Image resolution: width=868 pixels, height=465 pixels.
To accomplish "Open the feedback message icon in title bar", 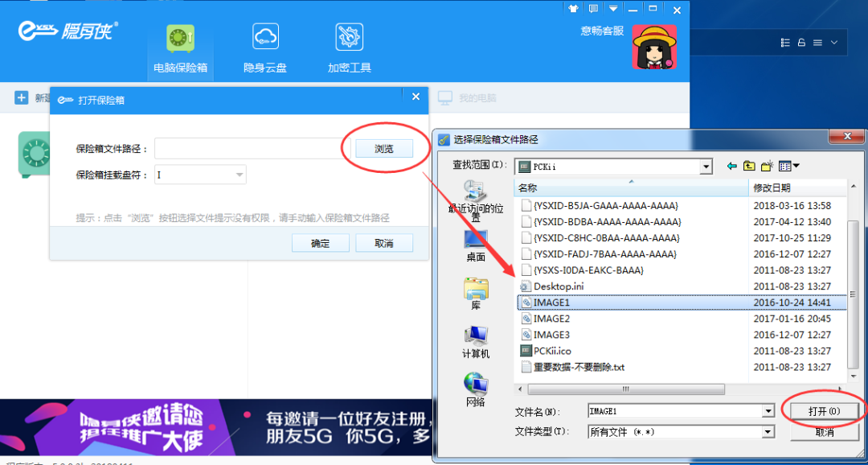I will [593, 10].
